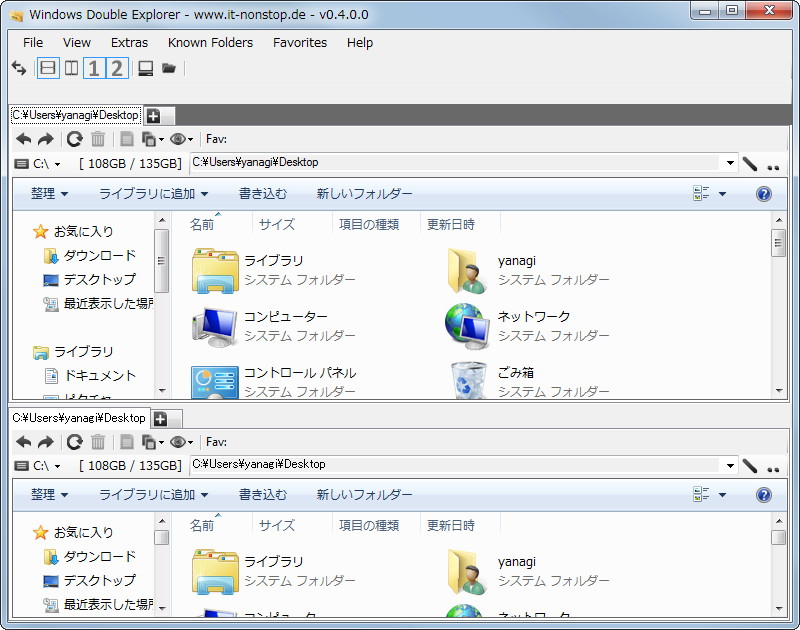This screenshot has width=800, height=630.
Task: Click the two-dots parent folder icon in lower pane
Action: point(773,469)
